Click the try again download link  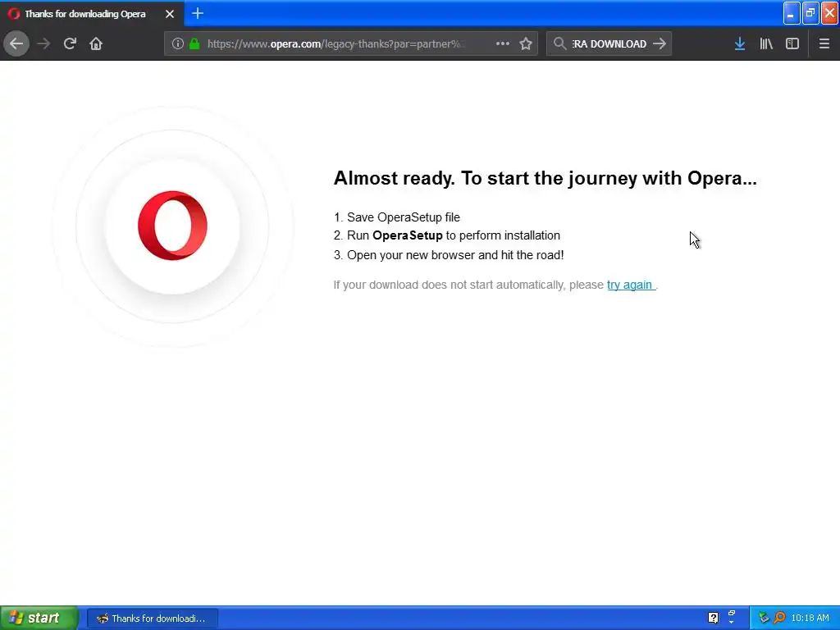coord(630,285)
